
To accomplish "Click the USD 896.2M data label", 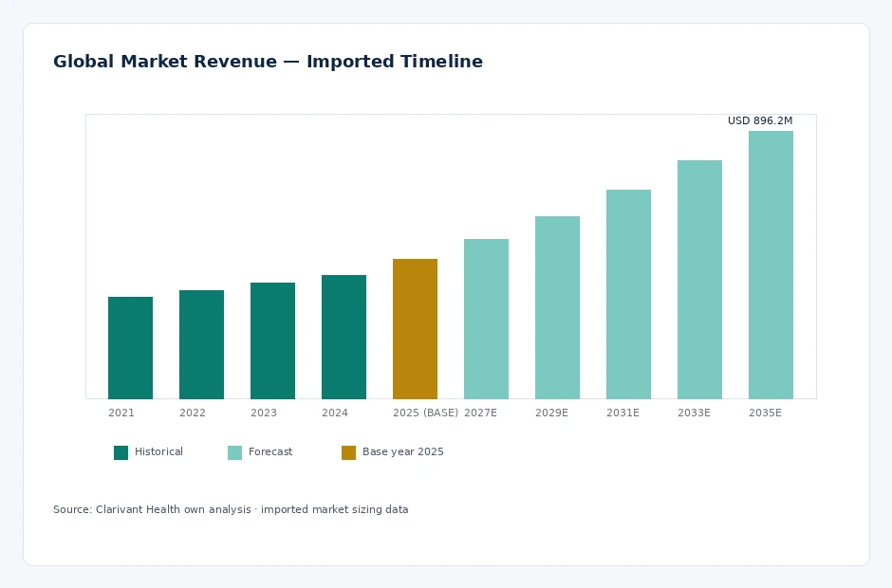I will pos(760,120).
